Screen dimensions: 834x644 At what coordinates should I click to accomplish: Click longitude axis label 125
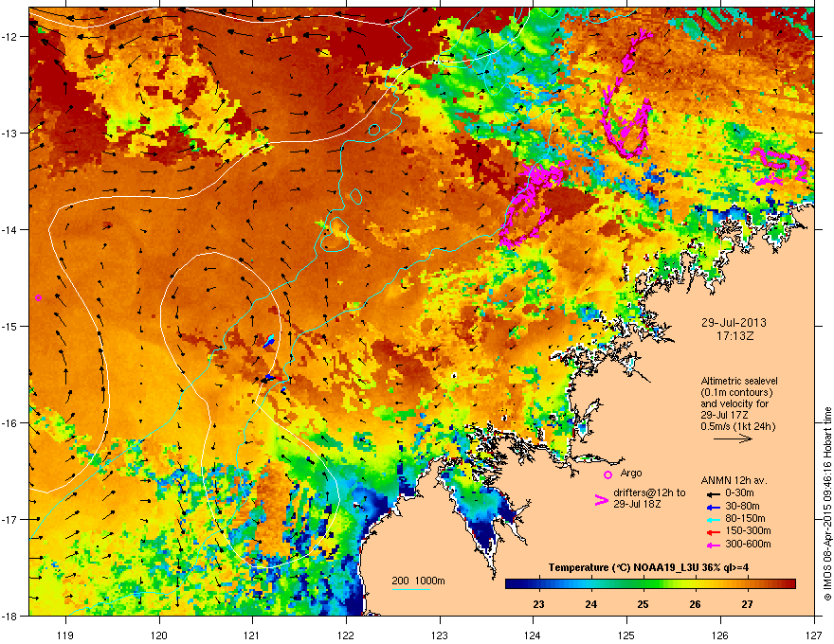pyautogui.click(x=626, y=635)
